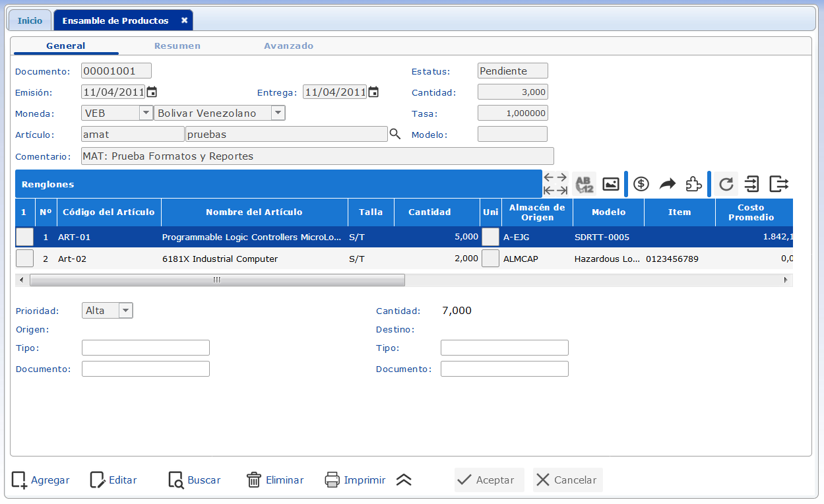Expand more options double chevron near Imprimir
This screenshot has height=504, width=824.
pos(404,480)
